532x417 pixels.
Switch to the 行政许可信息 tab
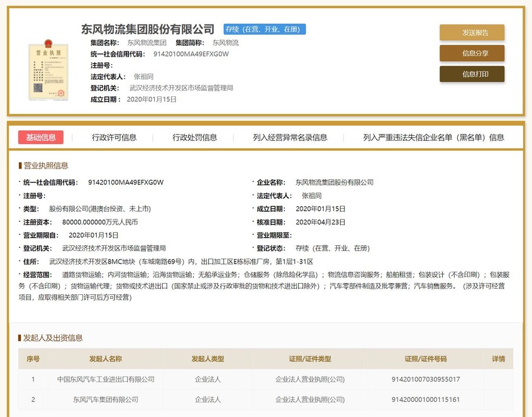pos(114,138)
